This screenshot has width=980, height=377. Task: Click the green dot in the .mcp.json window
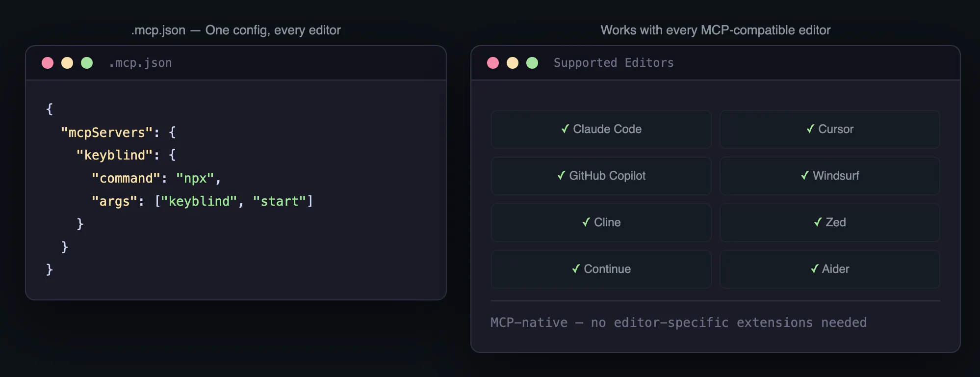[x=87, y=63]
